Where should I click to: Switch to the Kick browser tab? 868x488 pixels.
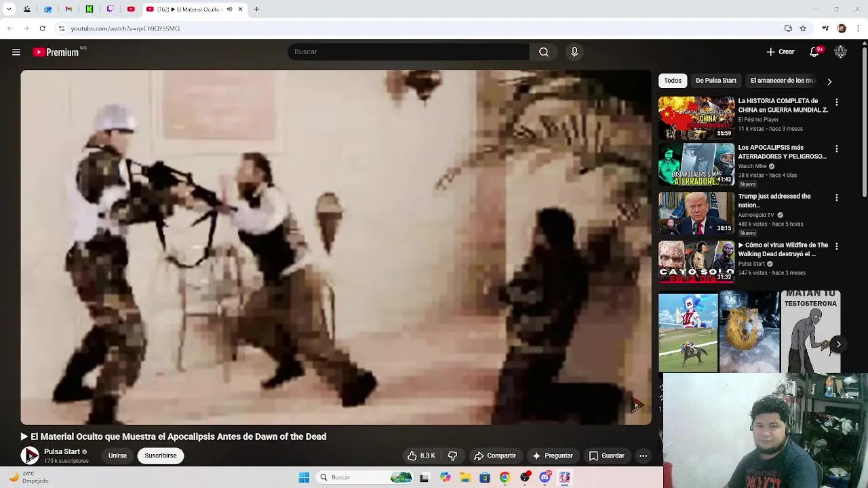[90, 9]
